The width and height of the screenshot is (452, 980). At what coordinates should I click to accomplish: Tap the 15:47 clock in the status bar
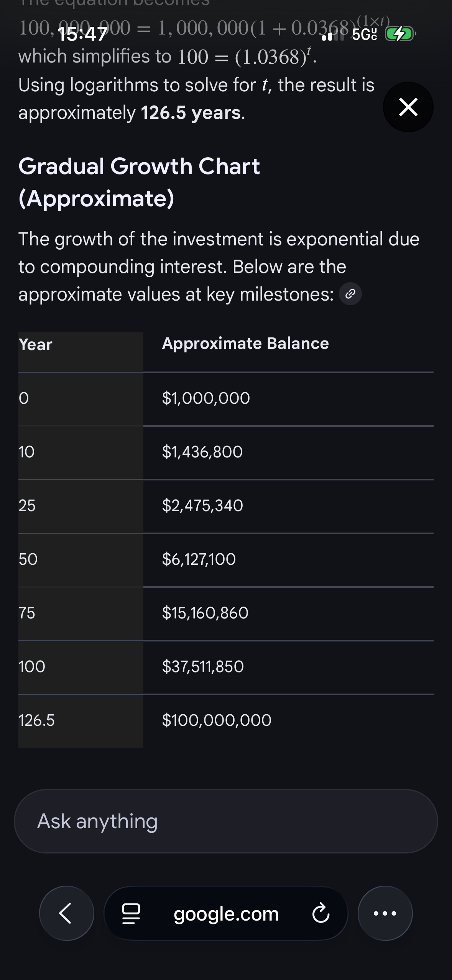[82, 35]
